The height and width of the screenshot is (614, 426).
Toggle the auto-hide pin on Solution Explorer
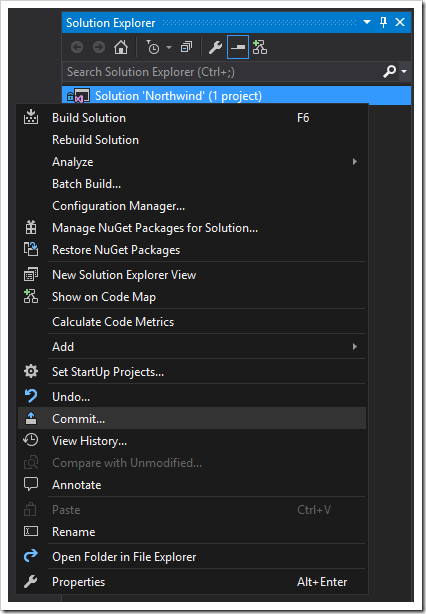tap(383, 22)
